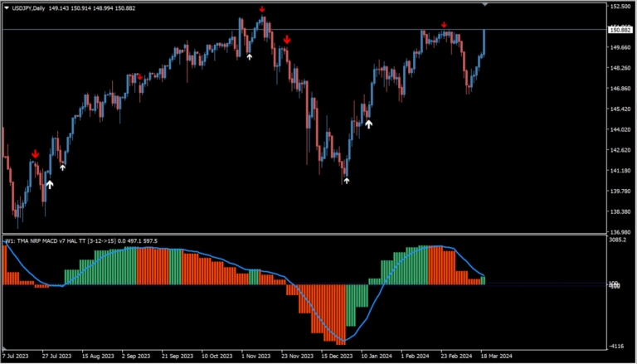
Task: Open the USDJPY,Daily chart title dropdown triangle
Action: 6,7
